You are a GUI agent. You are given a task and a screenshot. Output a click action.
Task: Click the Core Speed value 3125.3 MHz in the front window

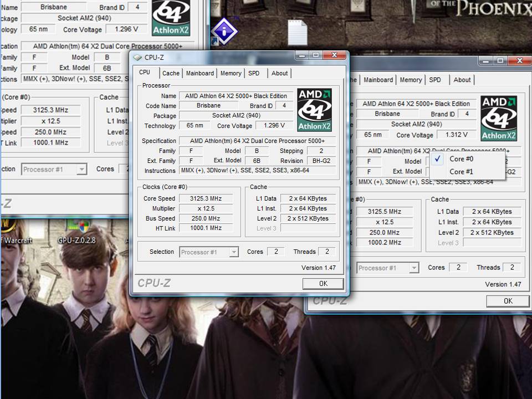pos(206,198)
